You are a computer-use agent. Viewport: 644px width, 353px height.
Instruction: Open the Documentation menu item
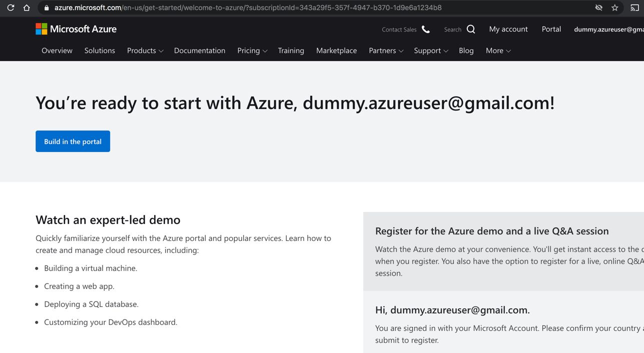click(x=200, y=50)
